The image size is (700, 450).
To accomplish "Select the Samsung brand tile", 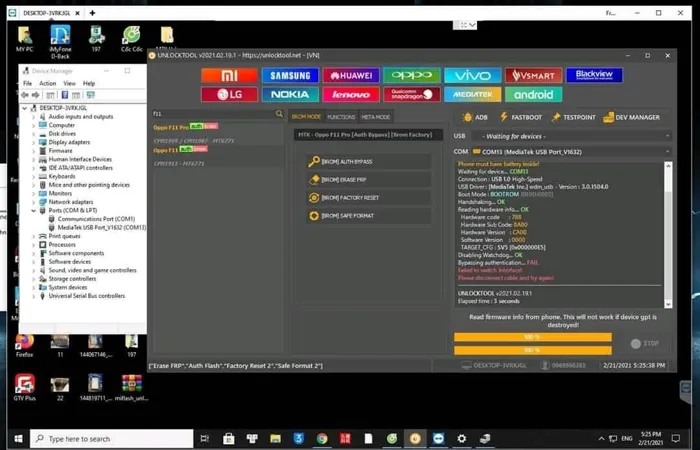I will pyautogui.click(x=290, y=75).
